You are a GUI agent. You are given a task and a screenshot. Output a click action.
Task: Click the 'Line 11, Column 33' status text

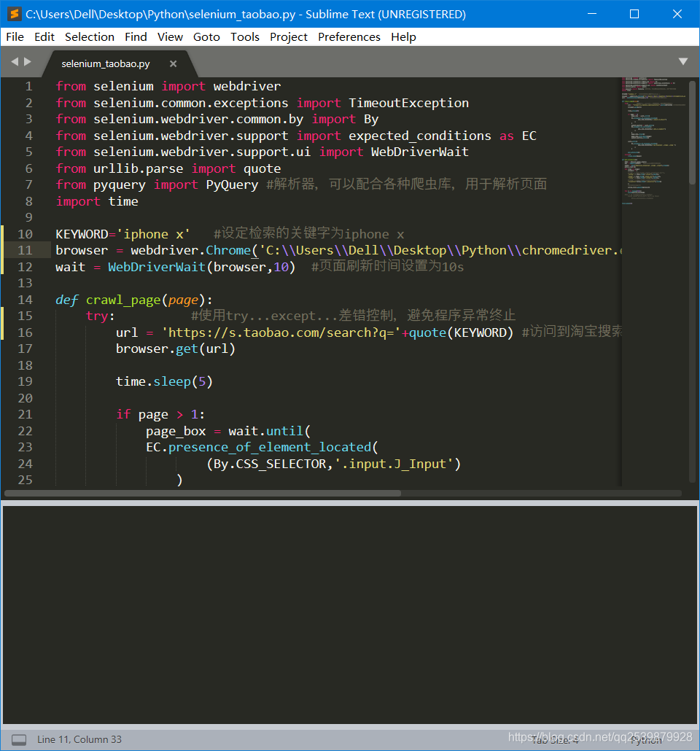click(79, 739)
